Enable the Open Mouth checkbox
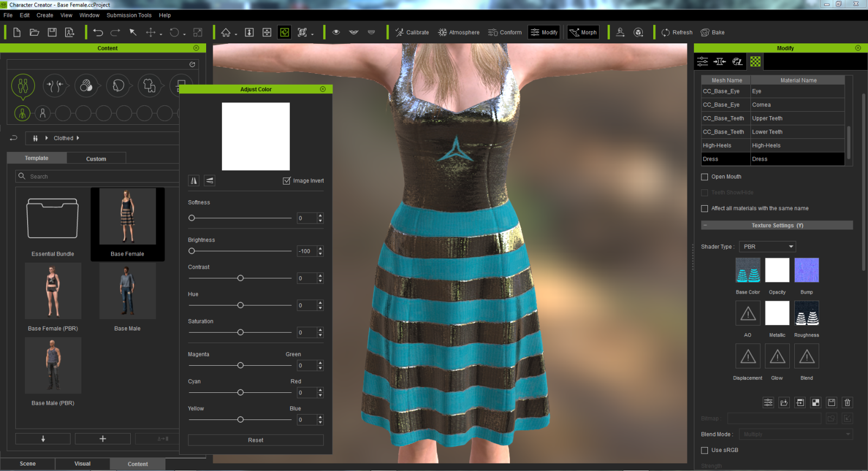868x471 pixels. click(704, 177)
